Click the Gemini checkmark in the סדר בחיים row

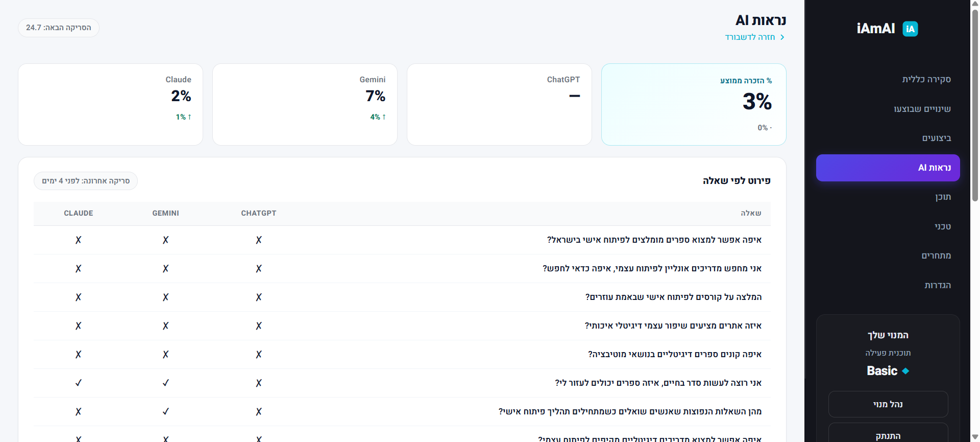tap(165, 383)
